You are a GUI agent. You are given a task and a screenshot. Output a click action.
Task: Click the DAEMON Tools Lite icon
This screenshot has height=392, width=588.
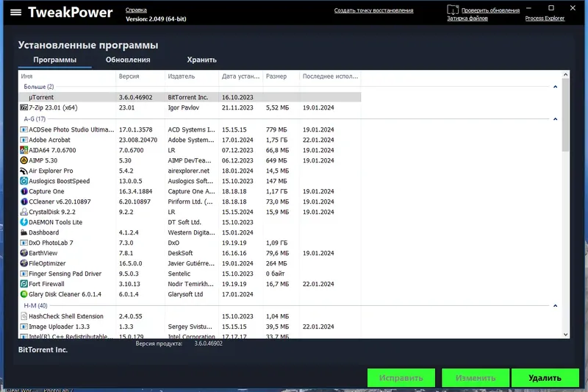[24, 222]
